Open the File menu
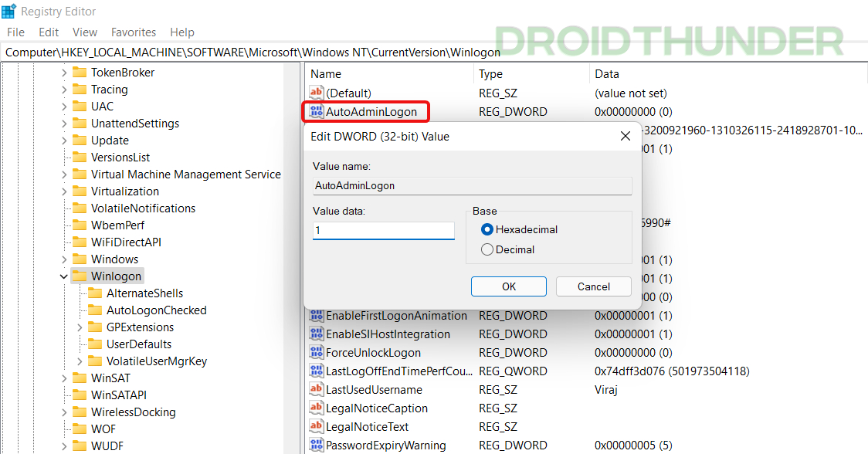Viewport: 868px width, 454px height. tap(15, 32)
